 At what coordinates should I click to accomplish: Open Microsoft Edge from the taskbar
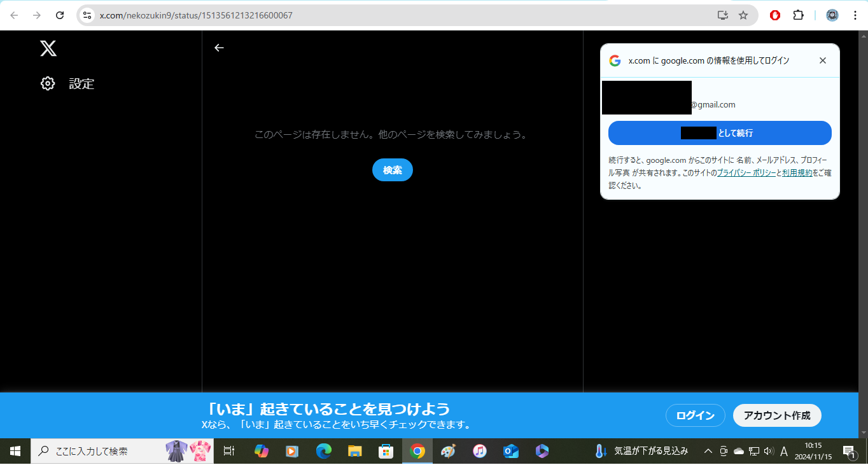click(x=324, y=451)
